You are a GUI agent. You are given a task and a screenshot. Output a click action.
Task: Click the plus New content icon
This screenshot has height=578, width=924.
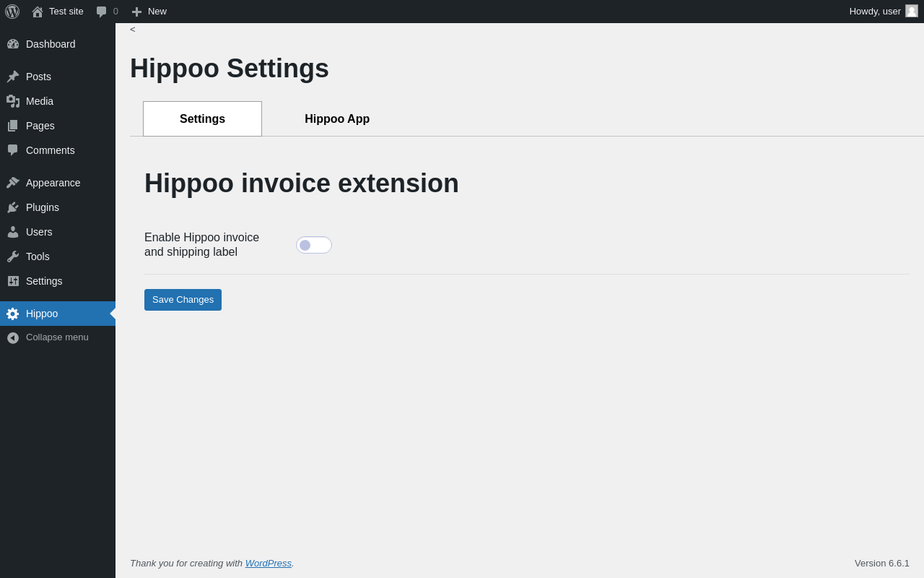click(x=136, y=12)
